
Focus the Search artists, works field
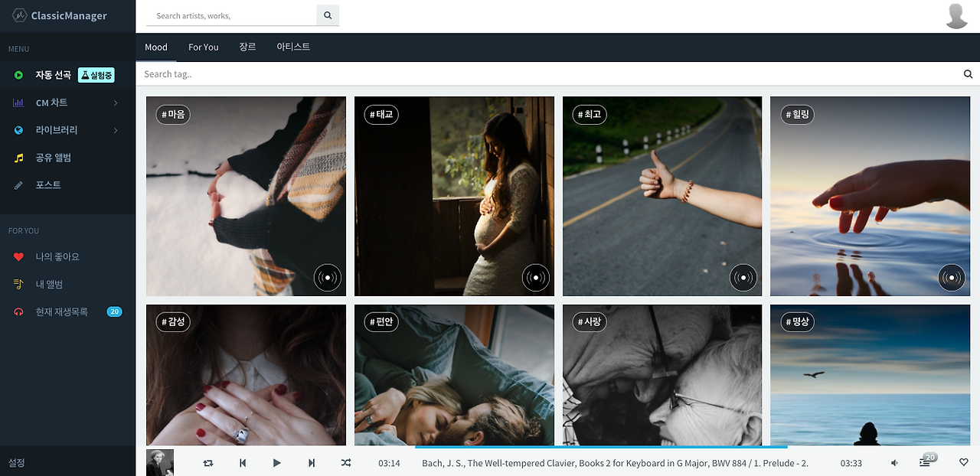tap(232, 15)
